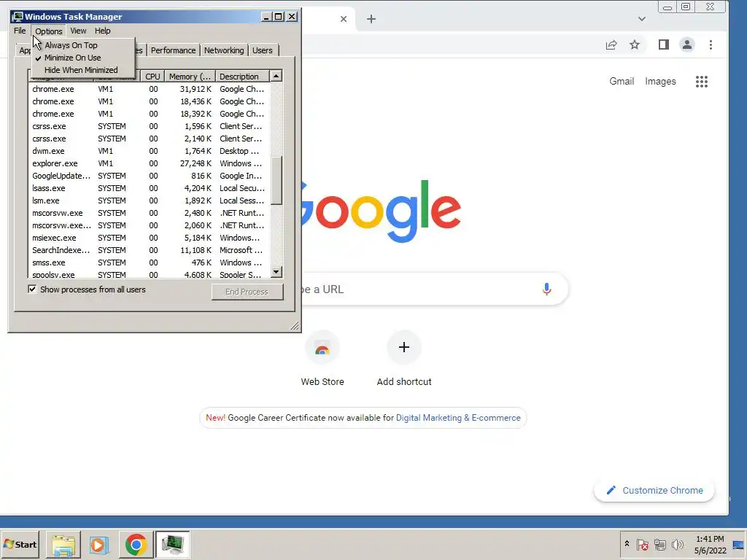
Task: Open the View menu in Task Manager
Action: pos(78,31)
